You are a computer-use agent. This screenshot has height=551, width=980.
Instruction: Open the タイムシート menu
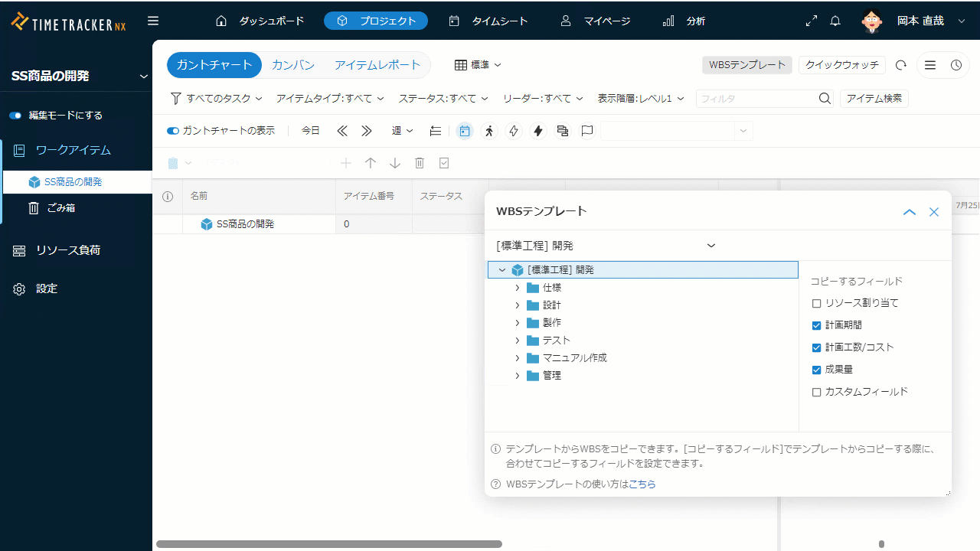[x=488, y=21]
